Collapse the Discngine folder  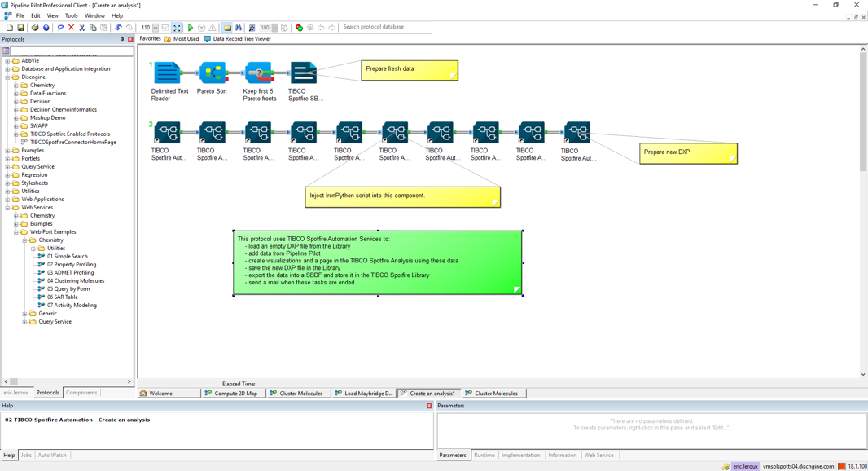click(8, 77)
